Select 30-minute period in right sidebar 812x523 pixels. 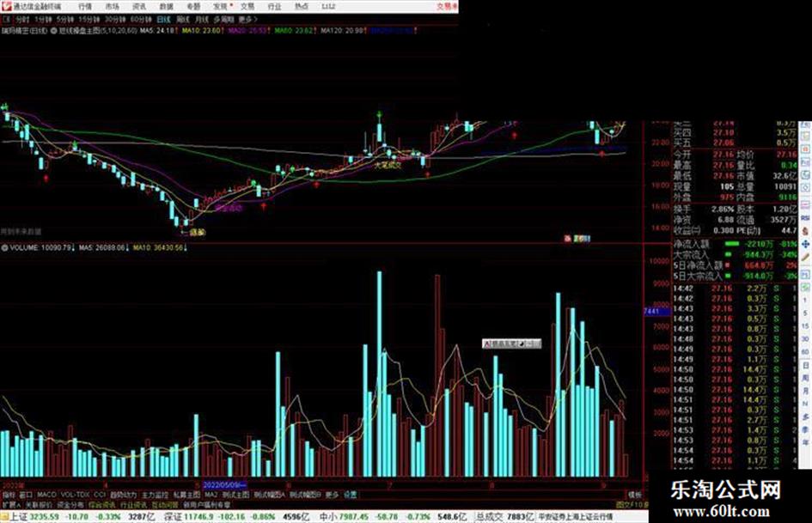[x=805, y=338]
